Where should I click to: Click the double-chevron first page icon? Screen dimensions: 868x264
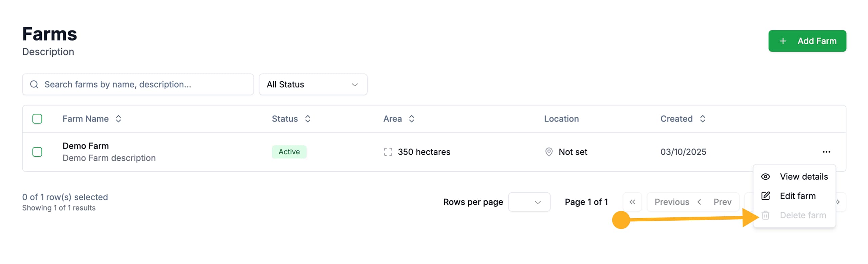click(x=632, y=202)
